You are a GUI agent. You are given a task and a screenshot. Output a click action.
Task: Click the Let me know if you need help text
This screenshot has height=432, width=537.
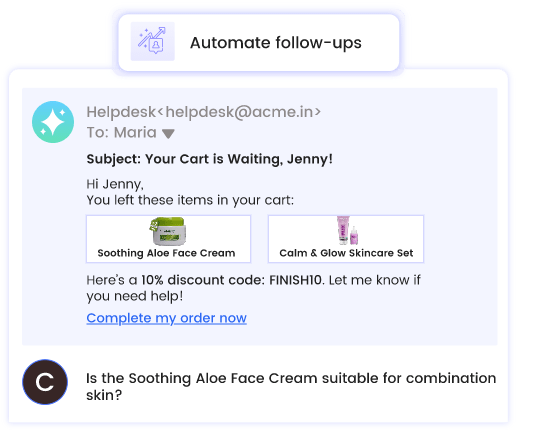click(253, 288)
